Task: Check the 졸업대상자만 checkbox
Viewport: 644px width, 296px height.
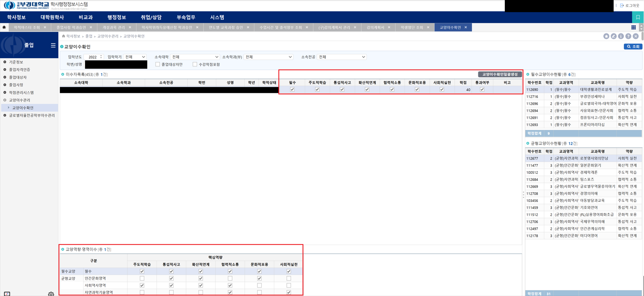Action: (158, 64)
